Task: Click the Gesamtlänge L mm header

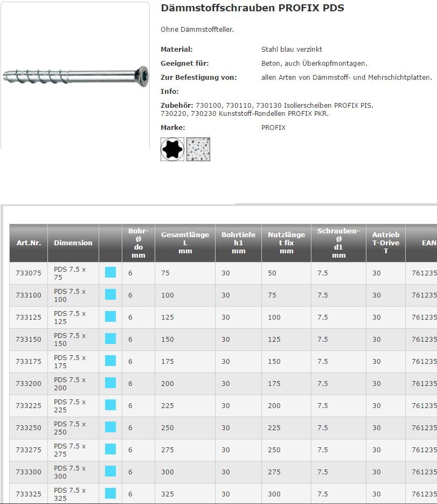Action: point(185,243)
